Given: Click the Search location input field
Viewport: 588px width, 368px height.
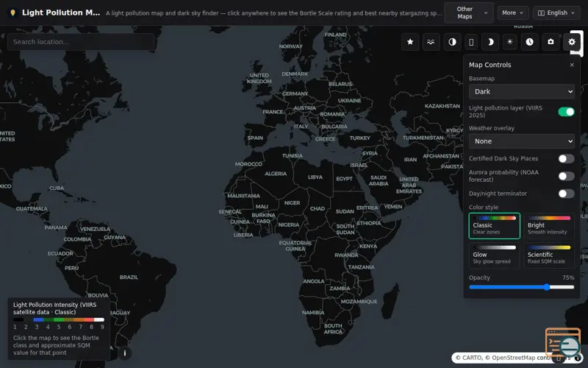Looking at the screenshot, I should [81, 42].
